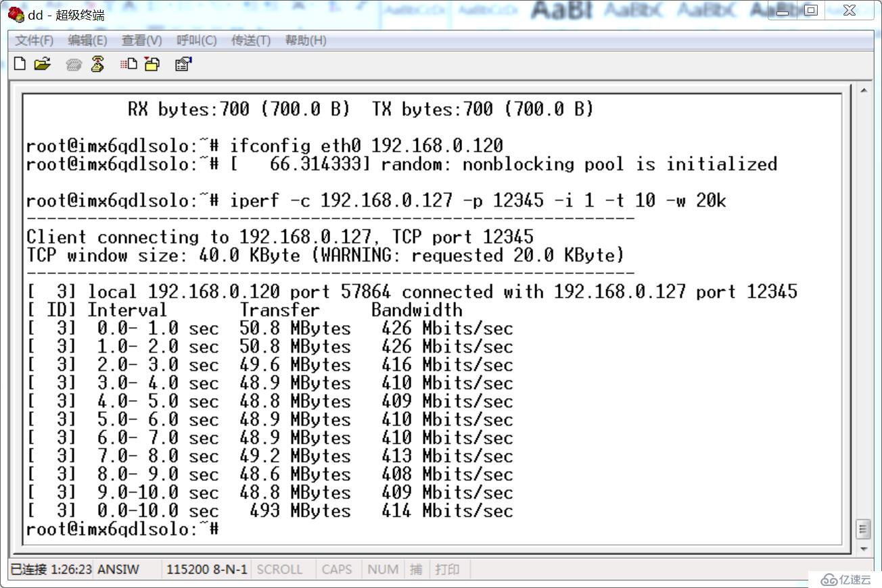Click the 'local 192.168.0.120 port 57864' line
The width and height of the screenshot is (882, 588).
pos(411,291)
